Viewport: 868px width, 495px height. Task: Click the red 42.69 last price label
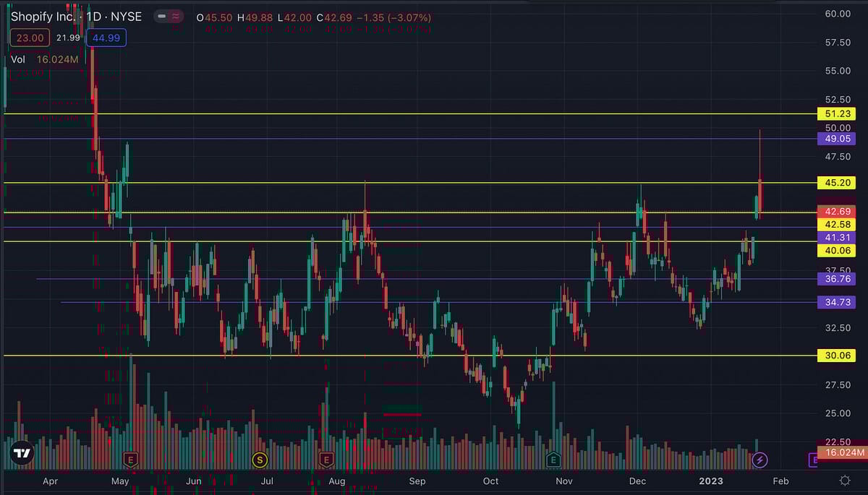pos(836,212)
